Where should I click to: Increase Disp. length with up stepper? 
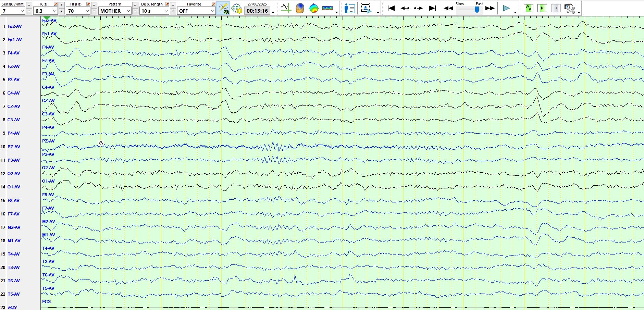pos(173,5)
